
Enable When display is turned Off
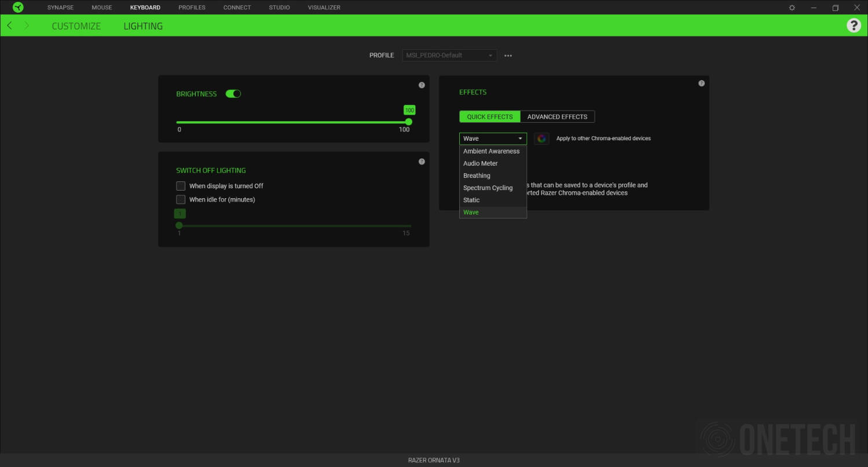(181, 186)
